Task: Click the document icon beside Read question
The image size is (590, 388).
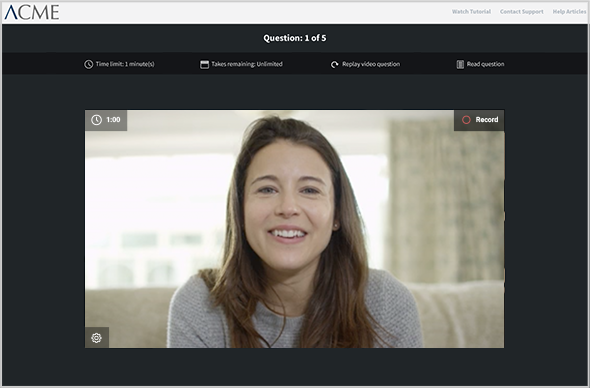Action: click(x=460, y=64)
